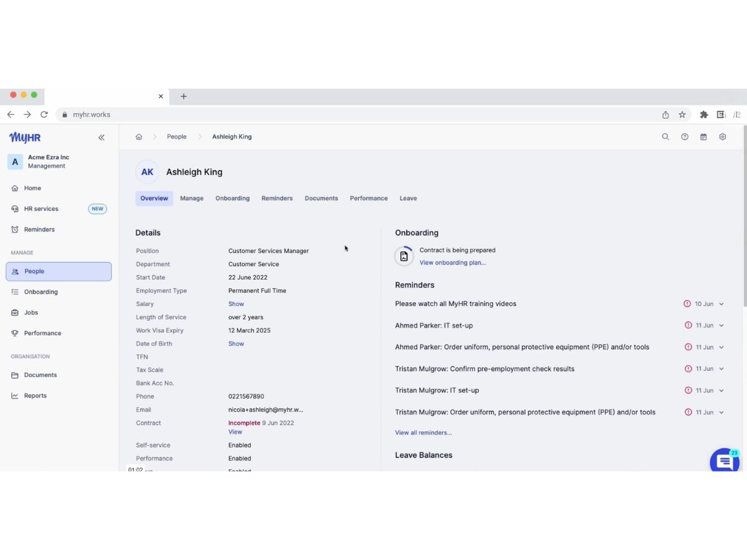The width and height of the screenshot is (747, 560).
Task: Click the onboarding contract document icon
Action: (x=404, y=256)
